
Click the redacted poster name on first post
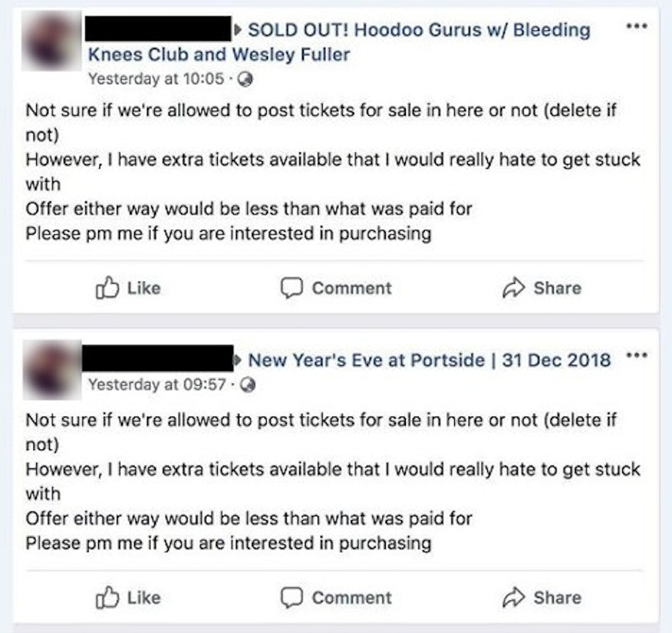159,30
